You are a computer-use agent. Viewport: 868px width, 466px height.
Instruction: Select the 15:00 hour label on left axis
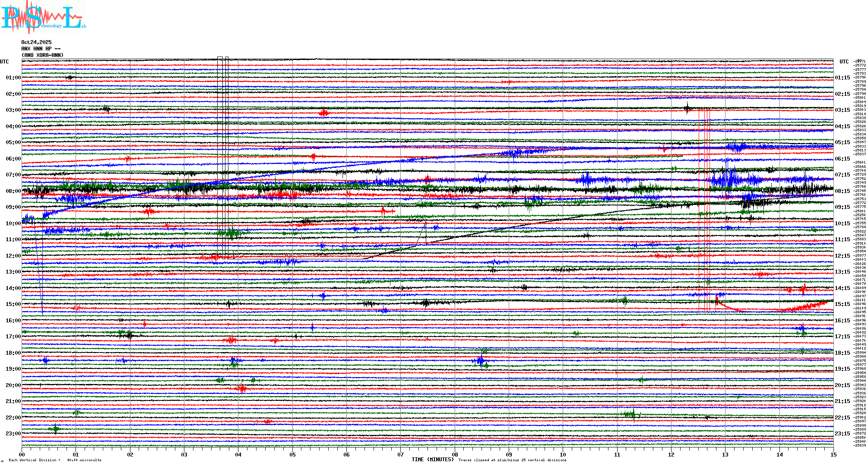pyautogui.click(x=13, y=304)
